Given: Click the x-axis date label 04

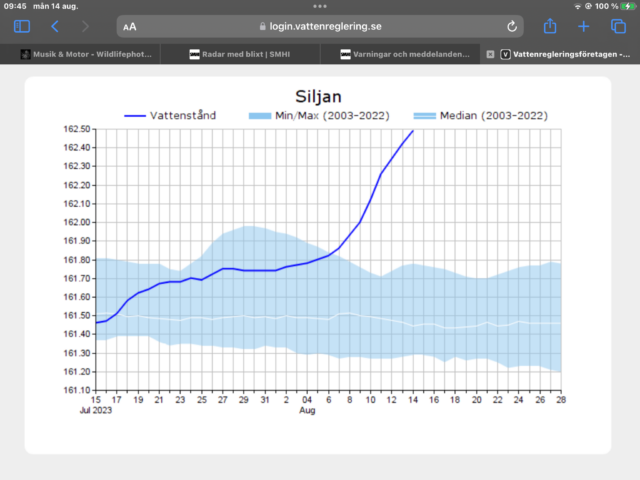Looking at the screenshot, I should 307,400.
